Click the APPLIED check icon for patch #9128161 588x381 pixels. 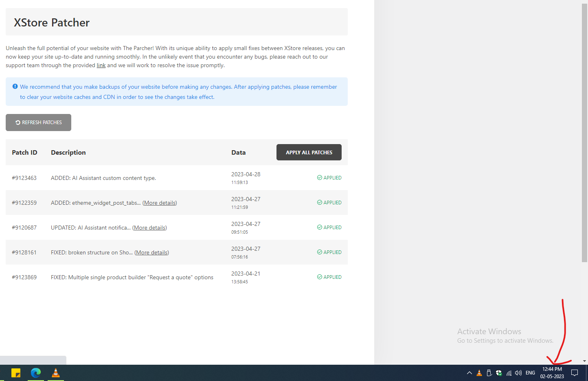320,252
